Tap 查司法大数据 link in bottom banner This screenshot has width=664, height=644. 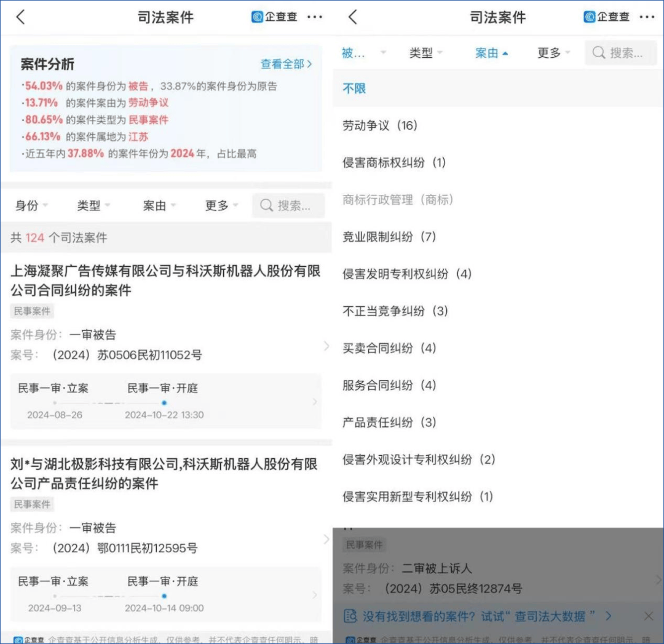550,616
